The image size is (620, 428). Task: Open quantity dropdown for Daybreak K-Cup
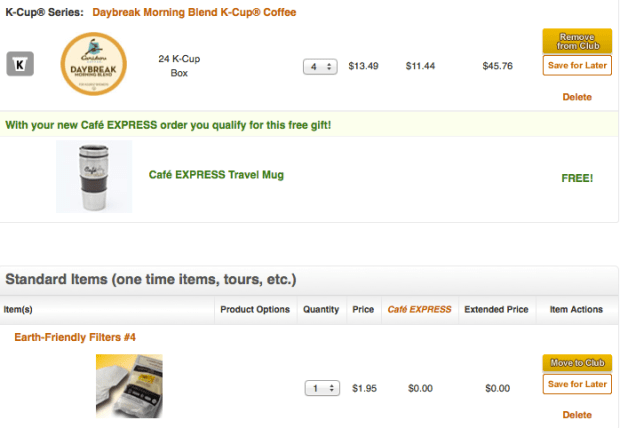coord(320,66)
